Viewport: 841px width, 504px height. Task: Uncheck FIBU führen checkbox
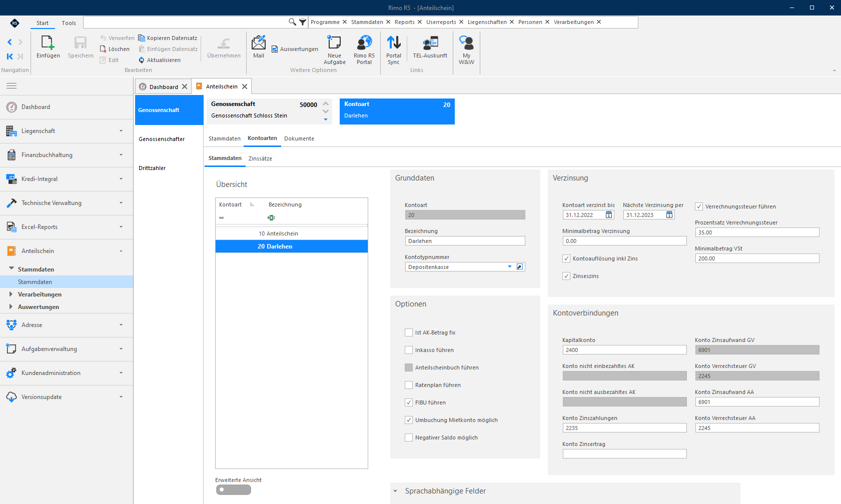(409, 402)
